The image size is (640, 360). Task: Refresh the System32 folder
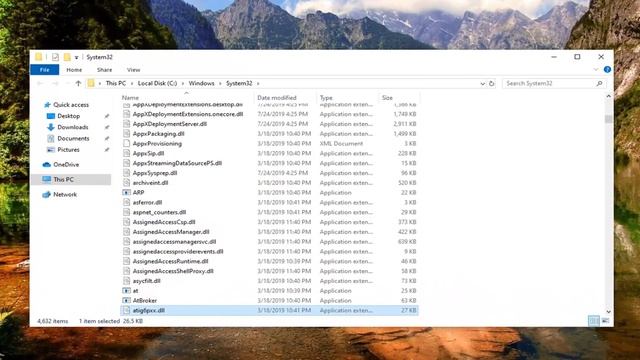point(491,83)
